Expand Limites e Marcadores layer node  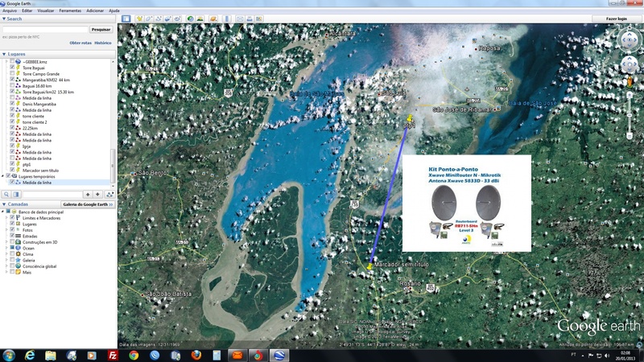[x=7, y=218]
